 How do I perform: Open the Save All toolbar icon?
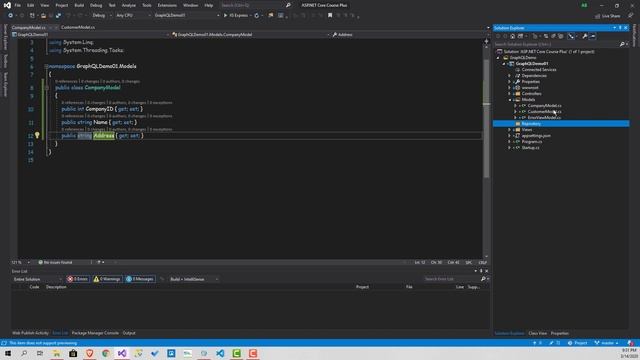pyautogui.click(x=58, y=16)
